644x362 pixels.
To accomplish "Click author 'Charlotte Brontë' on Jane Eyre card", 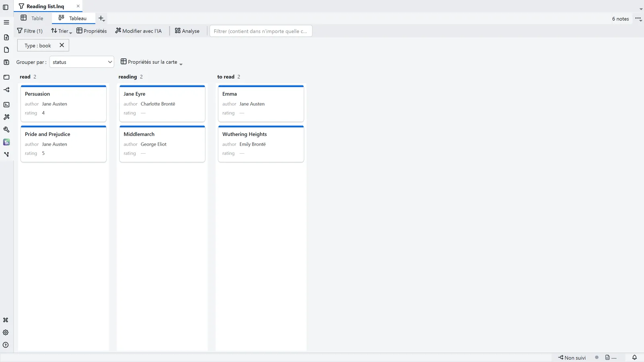I will [x=158, y=104].
